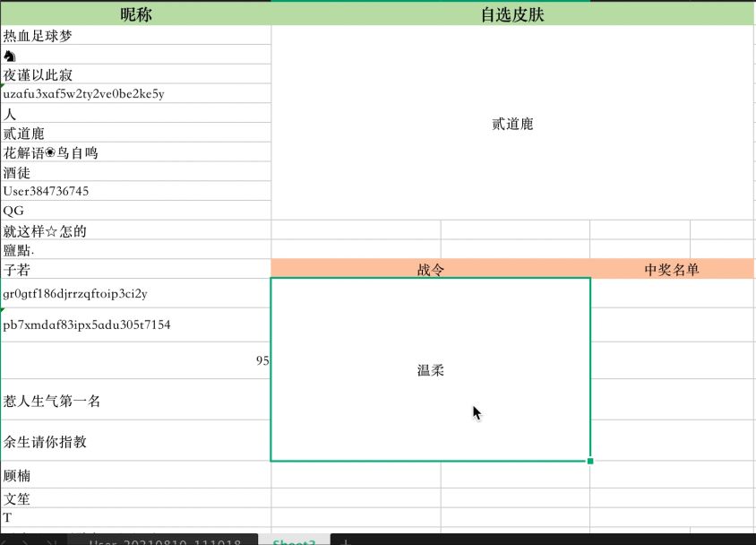
Task: Click the last-sheet navigation arrow at the bottom
Action: tap(50, 541)
